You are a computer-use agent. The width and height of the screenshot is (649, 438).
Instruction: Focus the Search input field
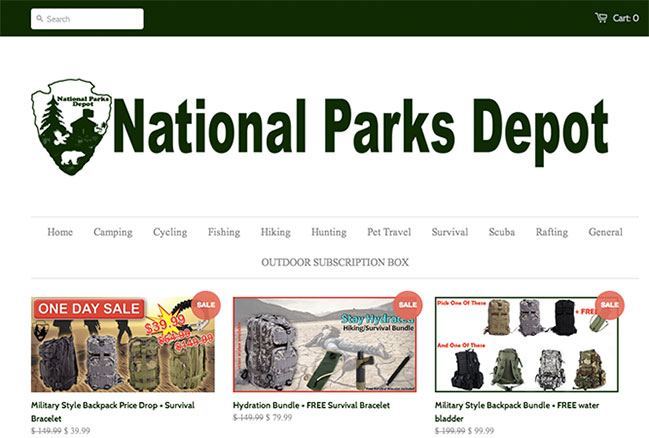pyautogui.click(x=87, y=19)
